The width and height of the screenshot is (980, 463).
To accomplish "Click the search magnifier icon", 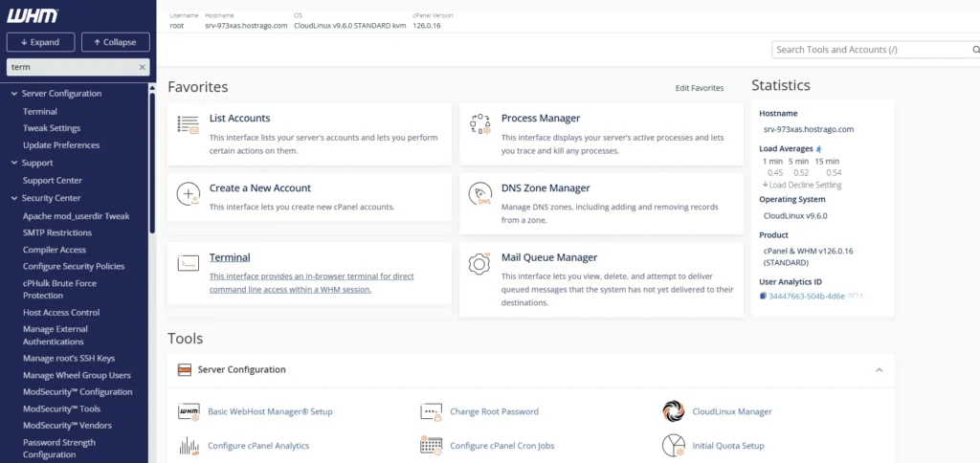I will 975,50.
